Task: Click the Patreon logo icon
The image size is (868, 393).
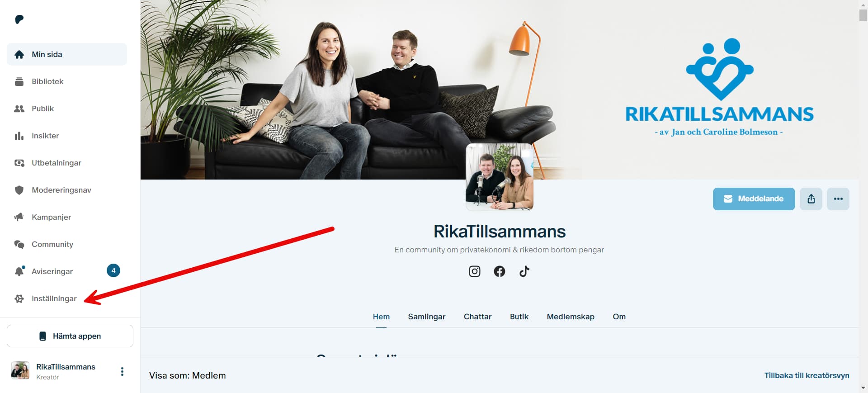Action: click(x=19, y=19)
